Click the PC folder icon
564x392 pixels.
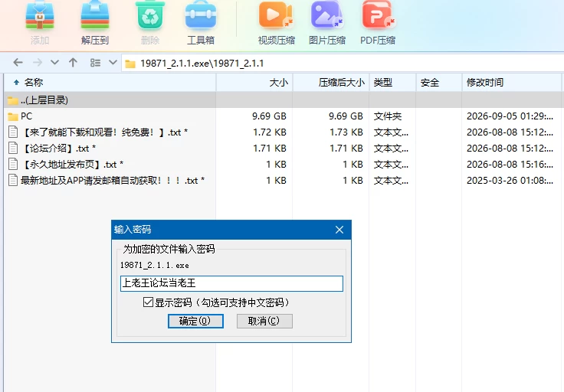pos(13,117)
